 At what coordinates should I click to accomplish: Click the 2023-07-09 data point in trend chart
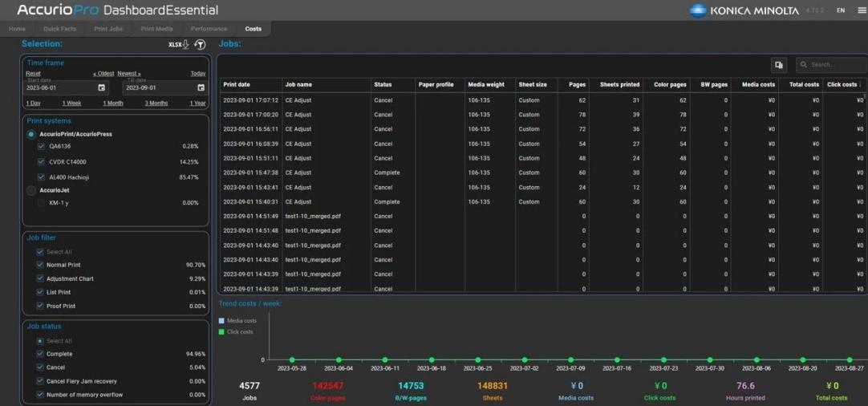click(x=570, y=360)
